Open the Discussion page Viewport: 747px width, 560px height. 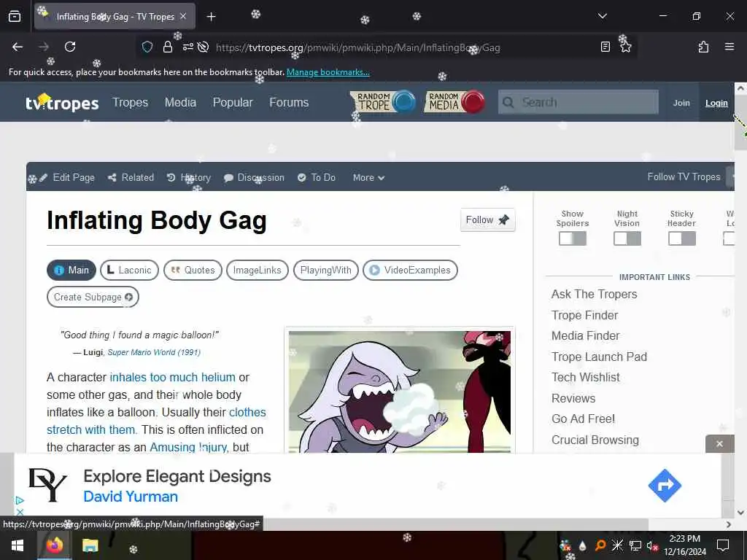tap(255, 177)
